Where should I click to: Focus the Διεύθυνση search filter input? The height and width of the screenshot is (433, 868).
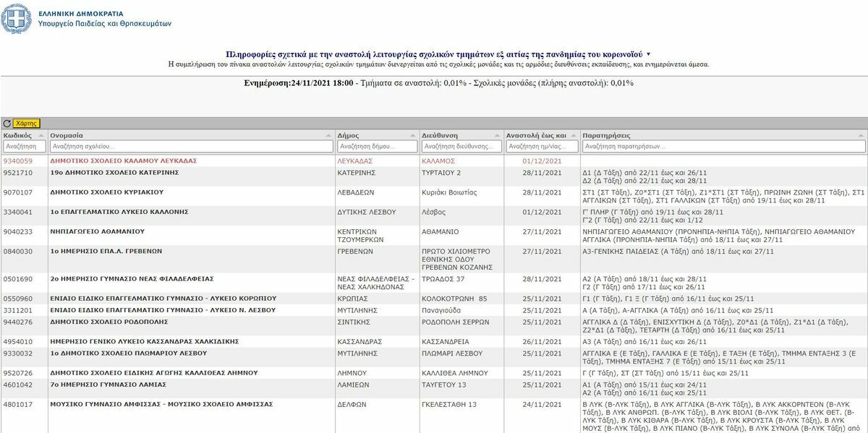(x=461, y=146)
